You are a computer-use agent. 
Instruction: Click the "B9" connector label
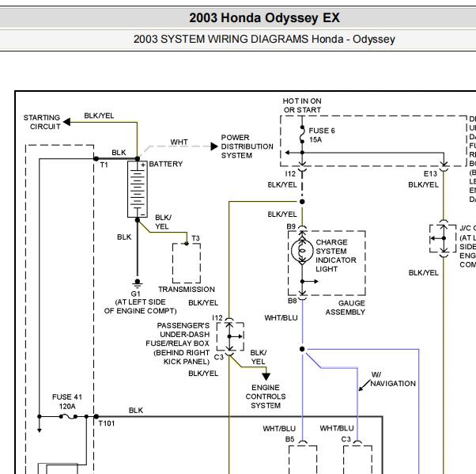[x=291, y=226]
